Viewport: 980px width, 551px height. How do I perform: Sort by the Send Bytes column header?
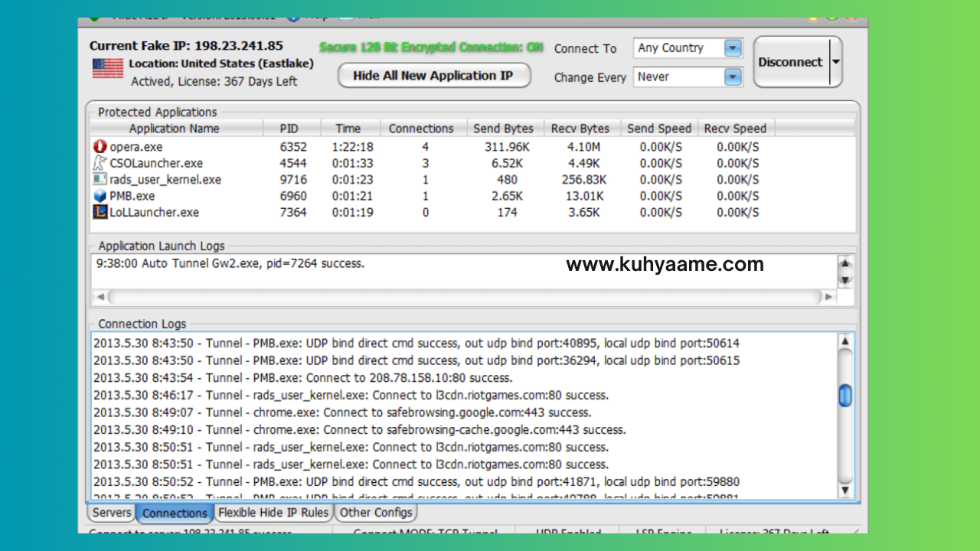tap(504, 129)
